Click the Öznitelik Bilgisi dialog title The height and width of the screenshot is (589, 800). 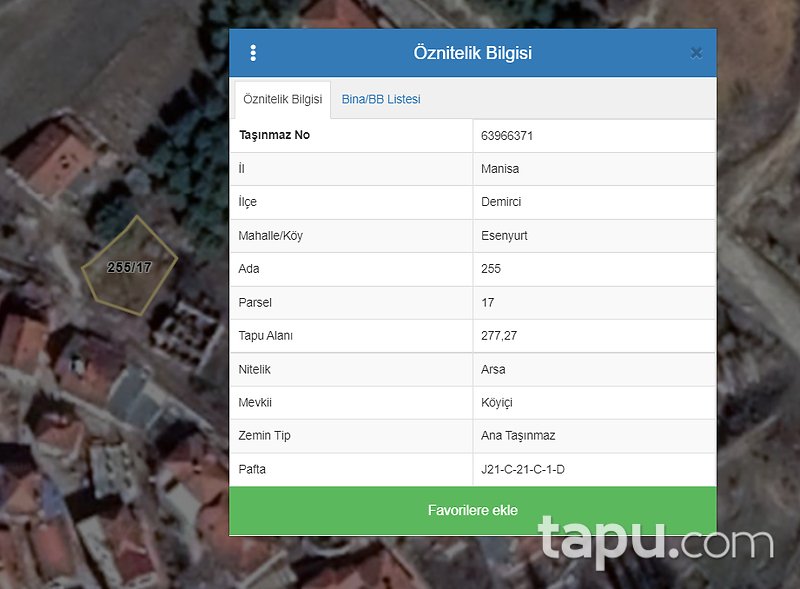click(472, 53)
